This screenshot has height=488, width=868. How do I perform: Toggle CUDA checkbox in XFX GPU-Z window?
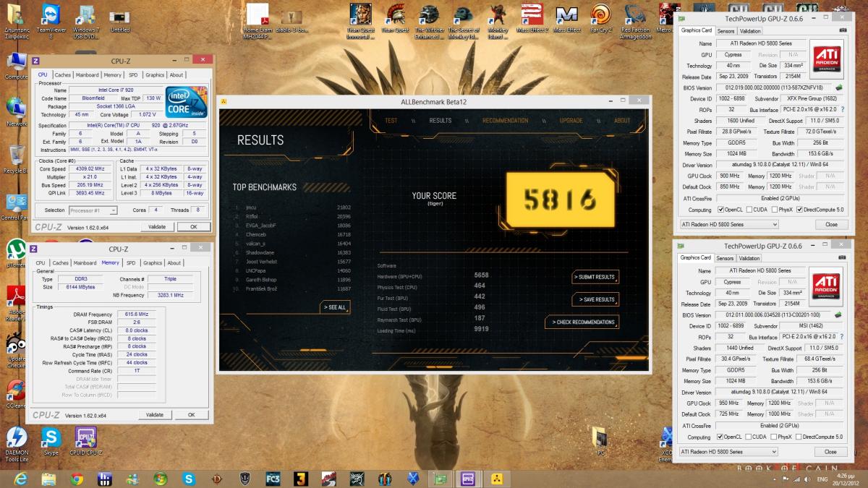coord(748,210)
